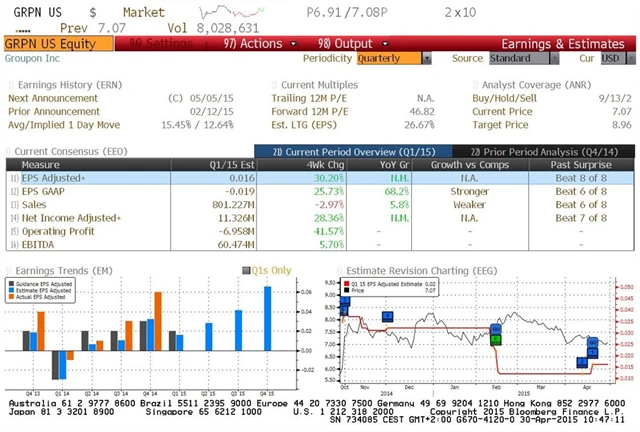Click the Current Consensus (EEO) section icon
The height and width of the screenshot is (432, 640).
coord(9,150)
